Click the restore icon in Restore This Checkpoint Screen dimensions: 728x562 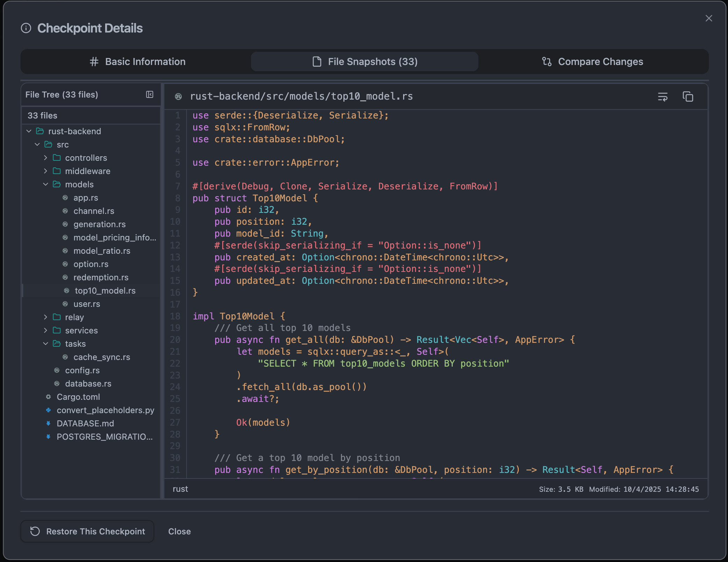35,531
